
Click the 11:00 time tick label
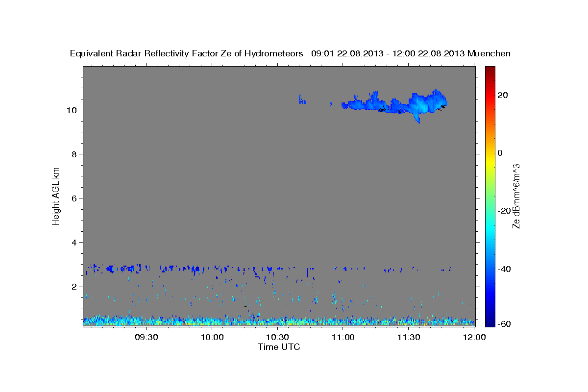click(343, 338)
